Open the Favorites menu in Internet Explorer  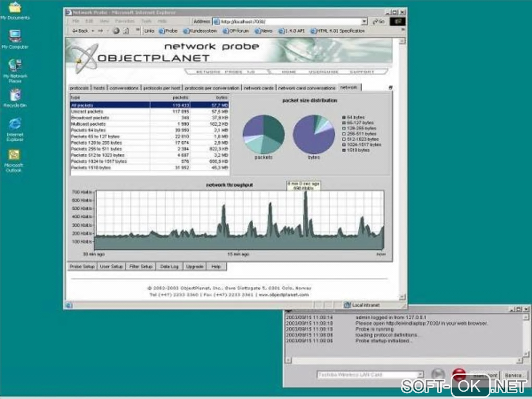coord(125,21)
